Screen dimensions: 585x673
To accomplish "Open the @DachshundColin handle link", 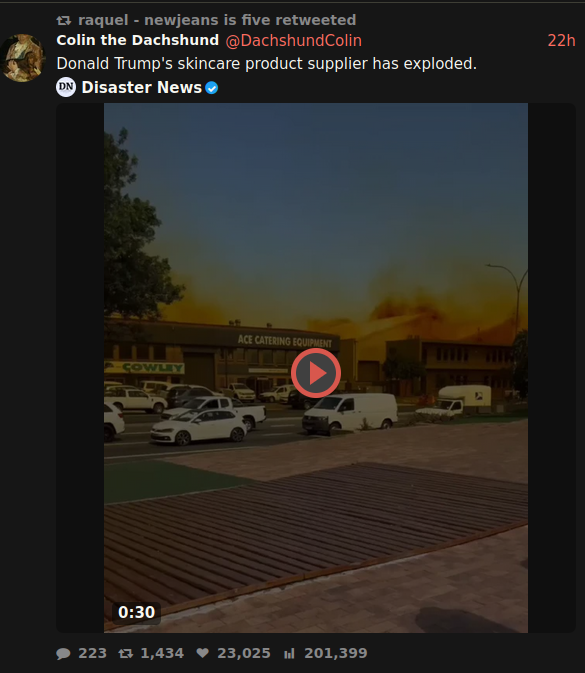I will (294, 40).
